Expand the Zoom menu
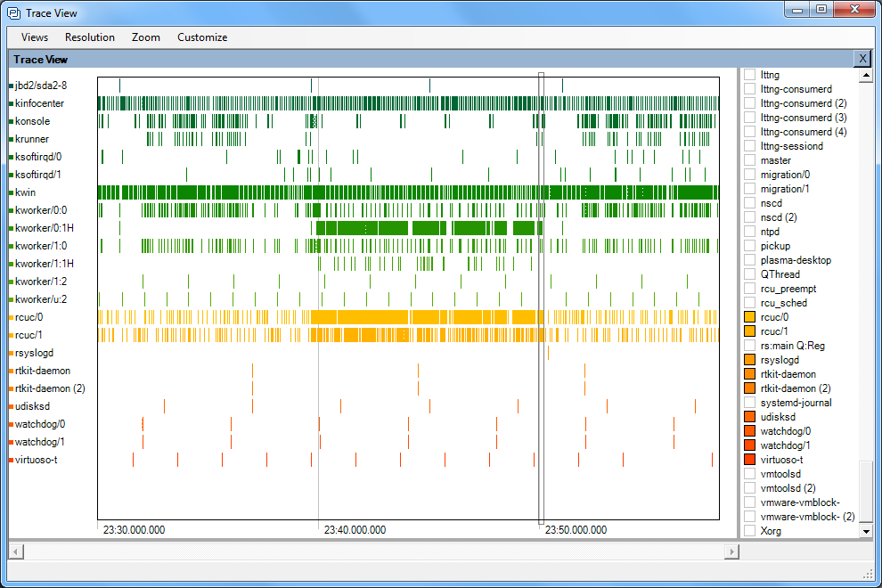This screenshot has height=588, width=882. pos(146,37)
